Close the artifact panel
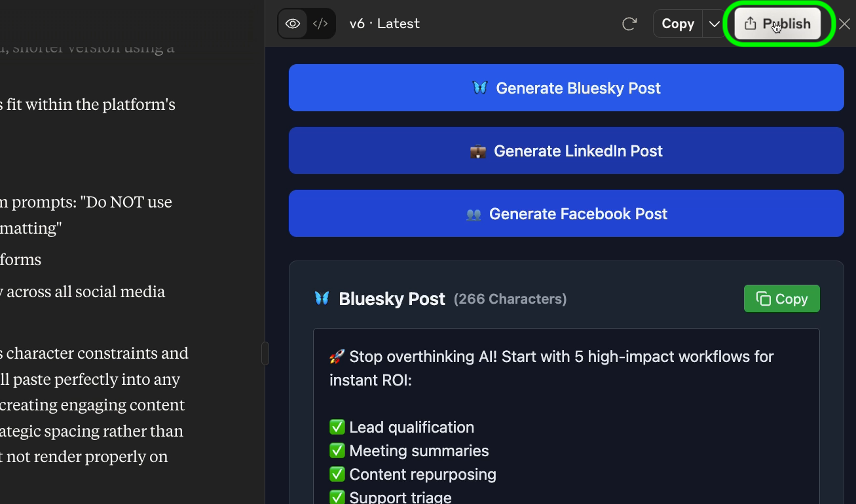Screen dimensions: 856x504 [845, 24]
